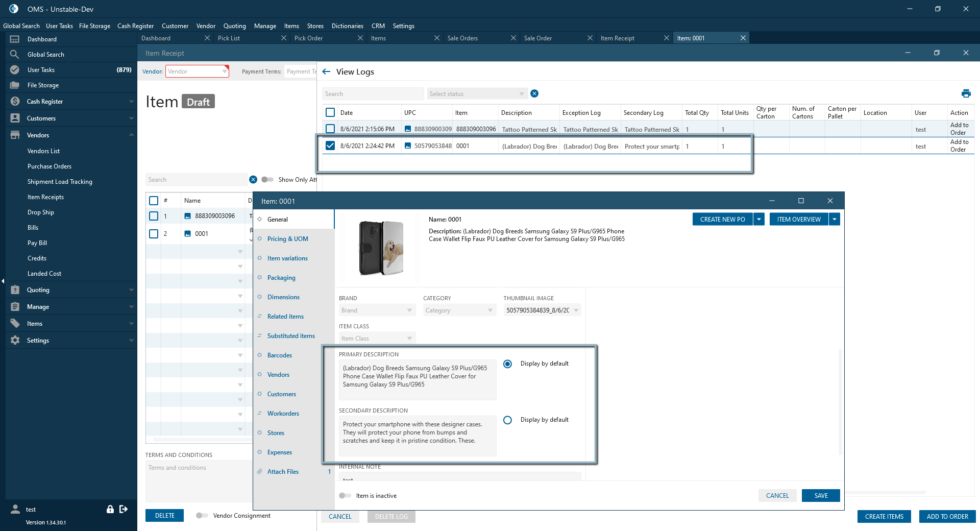Open the Barcodes section
The image size is (980, 531).
click(x=279, y=355)
